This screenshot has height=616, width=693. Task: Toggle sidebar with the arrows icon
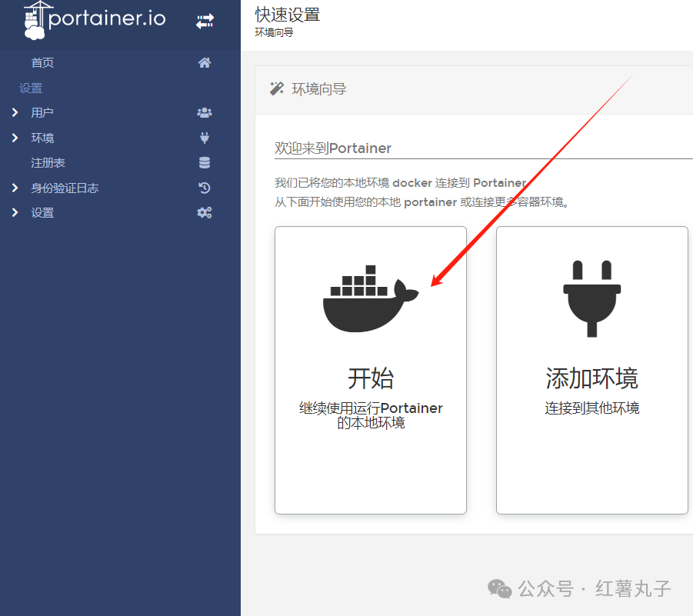(x=205, y=21)
